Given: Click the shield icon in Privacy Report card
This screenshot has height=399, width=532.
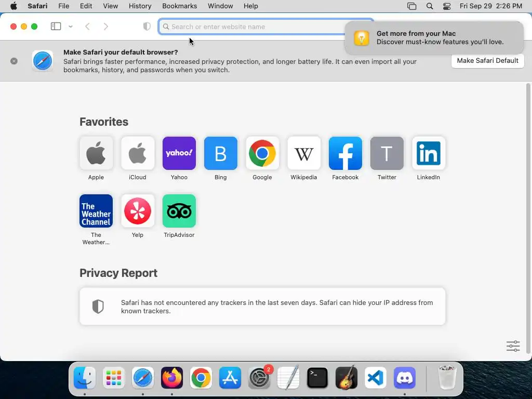Looking at the screenshot, I should pyautogui.click(x=98, y=307).
